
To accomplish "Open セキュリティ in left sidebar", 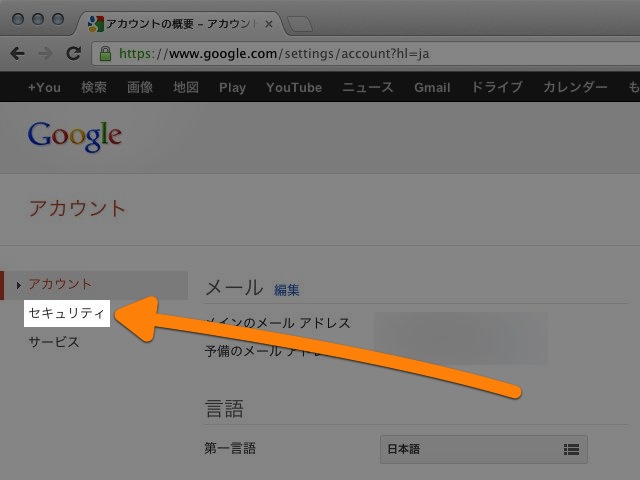I will (x=67, y=313).
